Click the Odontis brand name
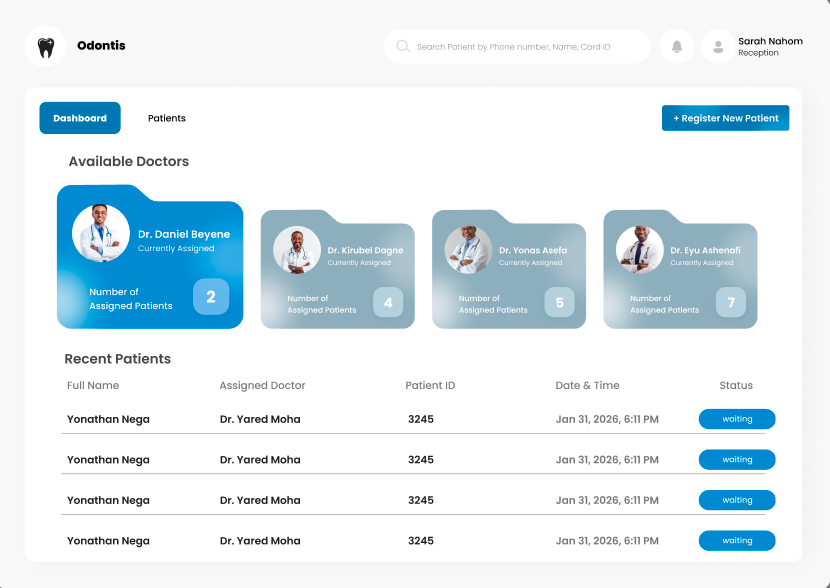This screenshot has width=830, height=588. tap(101, 46)
